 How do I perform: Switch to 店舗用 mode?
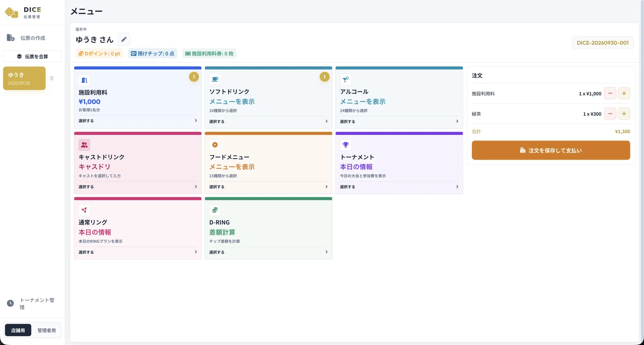pyautogui.click(x=18, y=330)
